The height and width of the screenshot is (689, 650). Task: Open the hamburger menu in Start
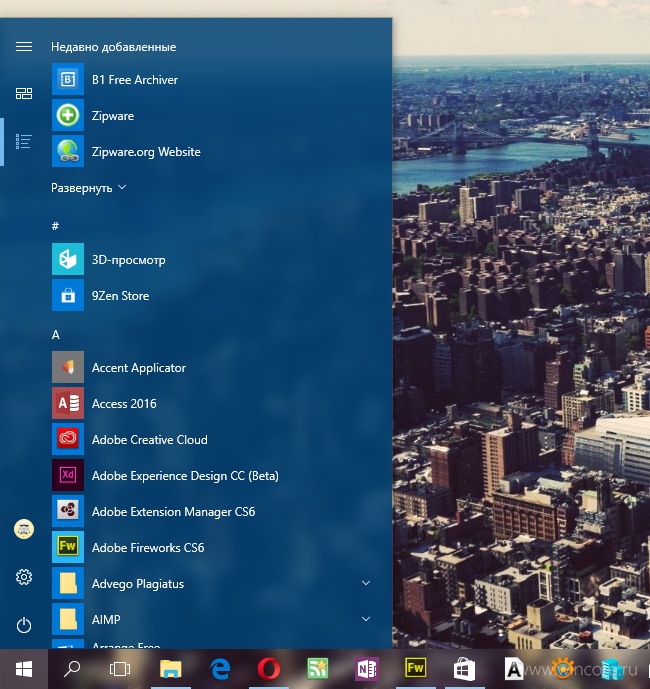coord(24,47)
